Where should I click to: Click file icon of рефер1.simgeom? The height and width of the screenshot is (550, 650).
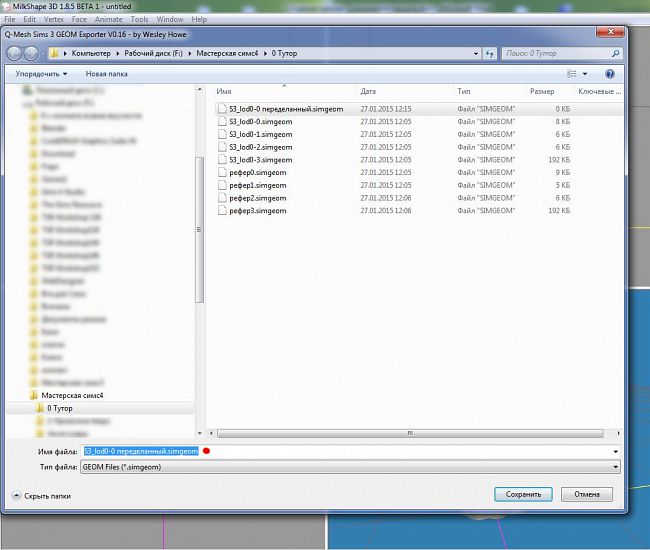click(x=222, y=185)
